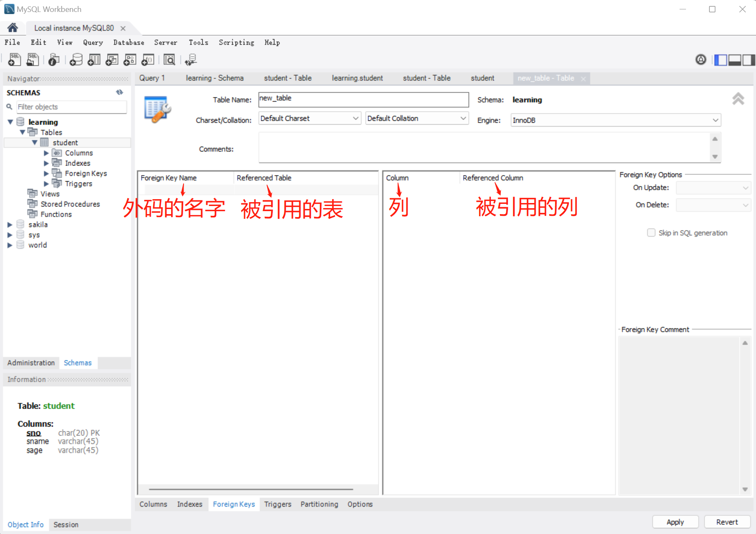Image resolution: width=756 pixels, height=534 pixels.
Task: Open a SQL script file in new tab
Action: tap(32, 59)
